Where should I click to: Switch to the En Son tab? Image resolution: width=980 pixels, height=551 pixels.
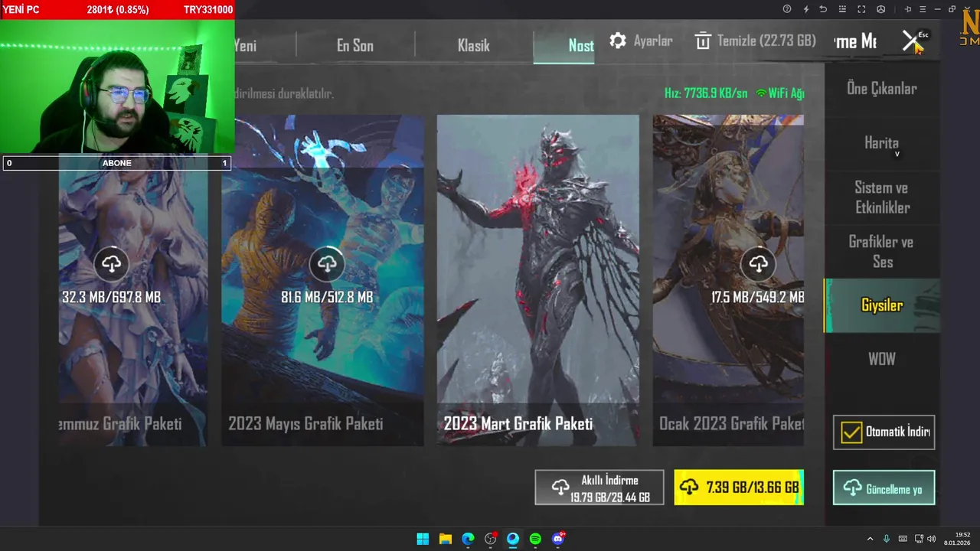pos(355,46)
